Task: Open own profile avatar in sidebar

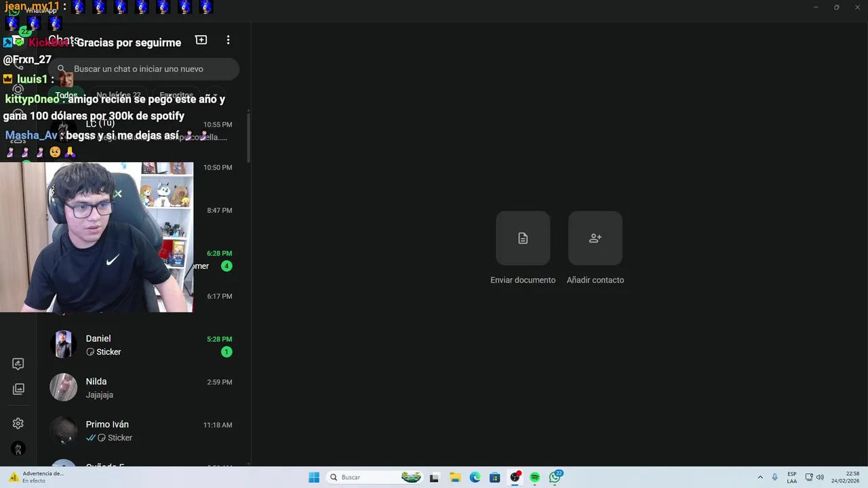Action: pos(18,449)
